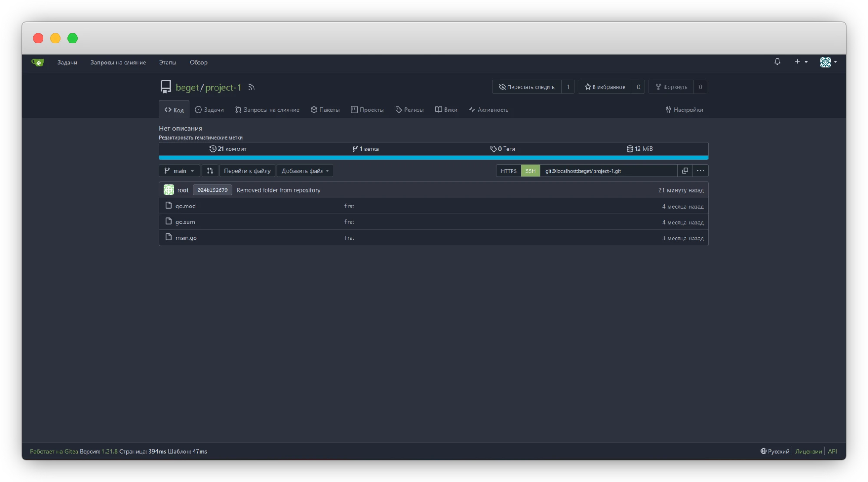Switch clone URL to HTTPS
This screenshot has height=482, width=868.
click(x=508, y=171)
